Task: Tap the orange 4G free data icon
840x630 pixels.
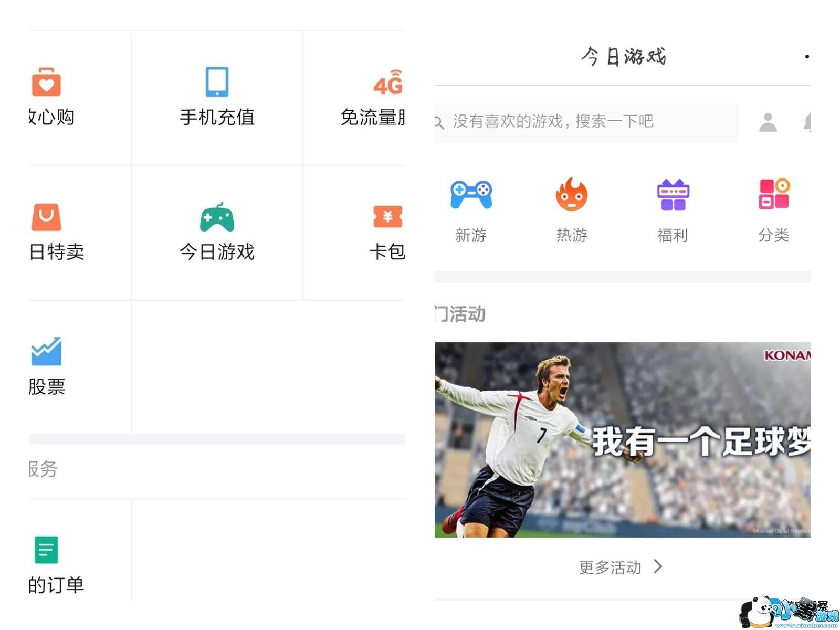Action: tap(388, 82)
